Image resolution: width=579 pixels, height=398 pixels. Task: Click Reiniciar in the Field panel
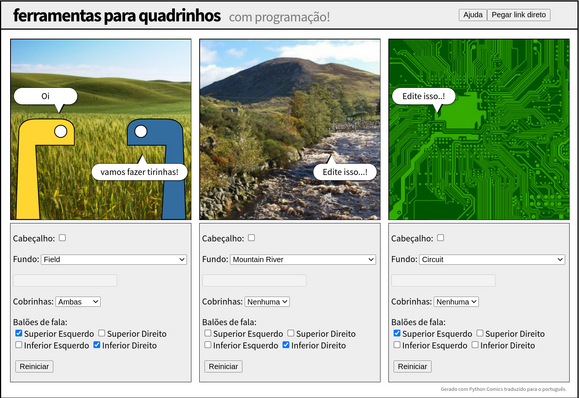tap(34, 366)
